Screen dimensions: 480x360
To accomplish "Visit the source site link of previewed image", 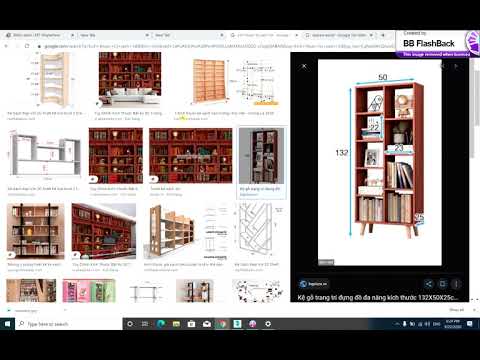I will (313, 284).
